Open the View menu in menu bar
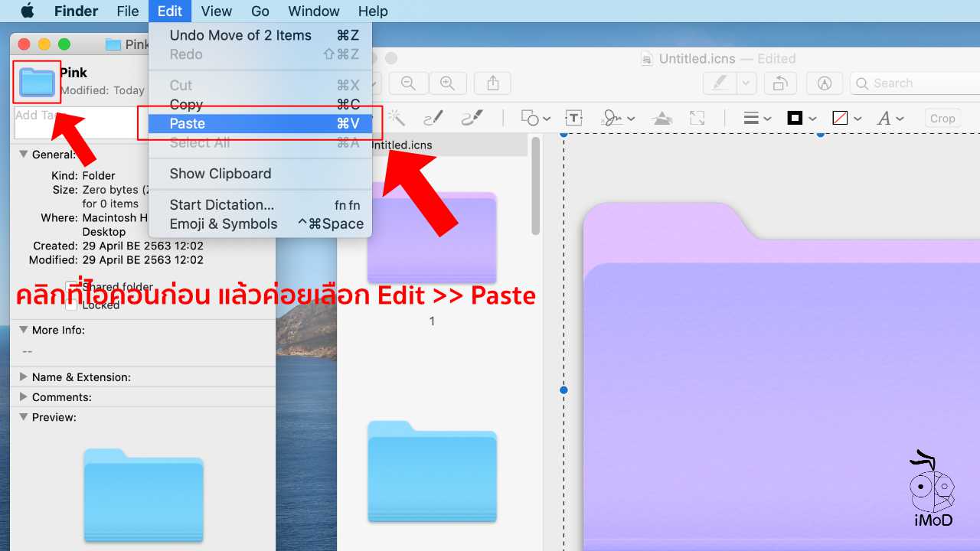This screenshot has width=980, height=551. pos(216,11)
